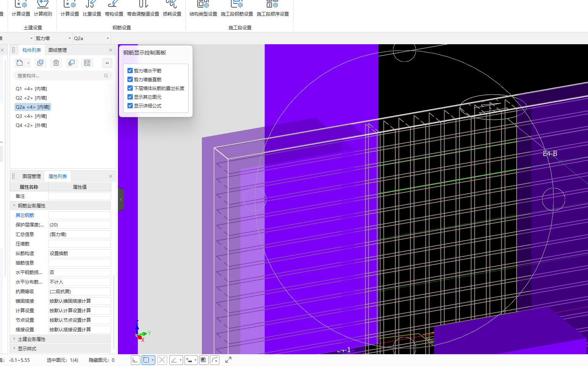Click the angle drawing icon in status bar
588x366 pixels.
[x=174, y=360]
